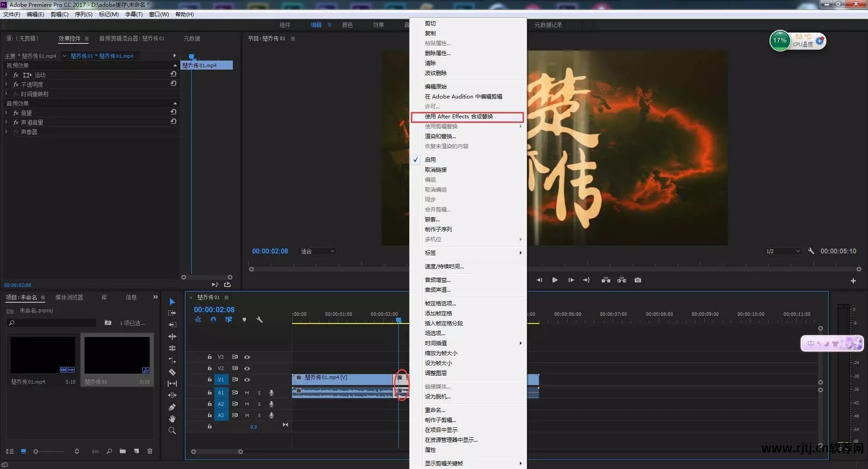Switch to 媒体浏览器 tab
Image resolution: width=868 pixels, height=469 pixels.
click(69, 297)
